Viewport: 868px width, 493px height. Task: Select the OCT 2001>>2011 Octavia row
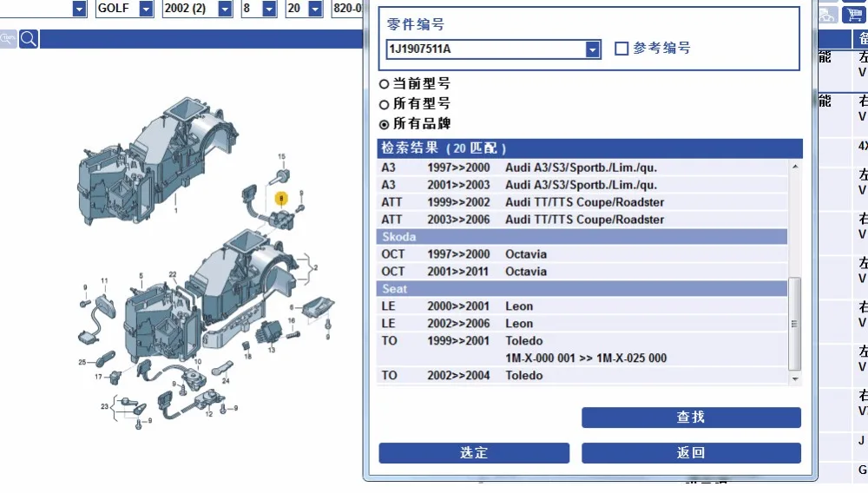(x=582, y=271)
